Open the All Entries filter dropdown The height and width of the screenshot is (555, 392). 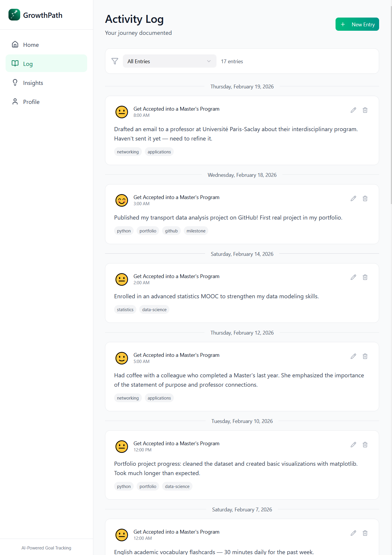click(169, 61)
